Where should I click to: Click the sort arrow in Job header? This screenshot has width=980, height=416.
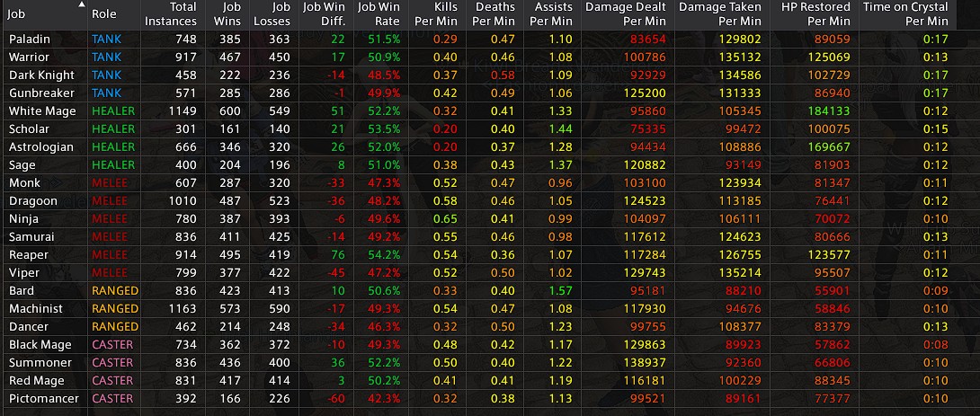(x=81, y=4)
